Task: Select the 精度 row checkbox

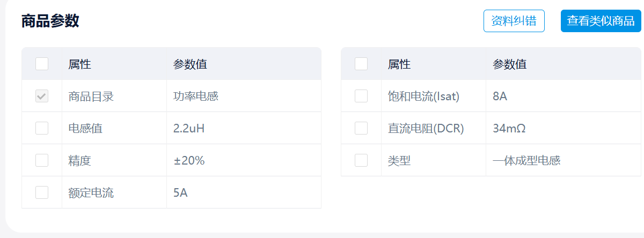Action: [42, 160]
